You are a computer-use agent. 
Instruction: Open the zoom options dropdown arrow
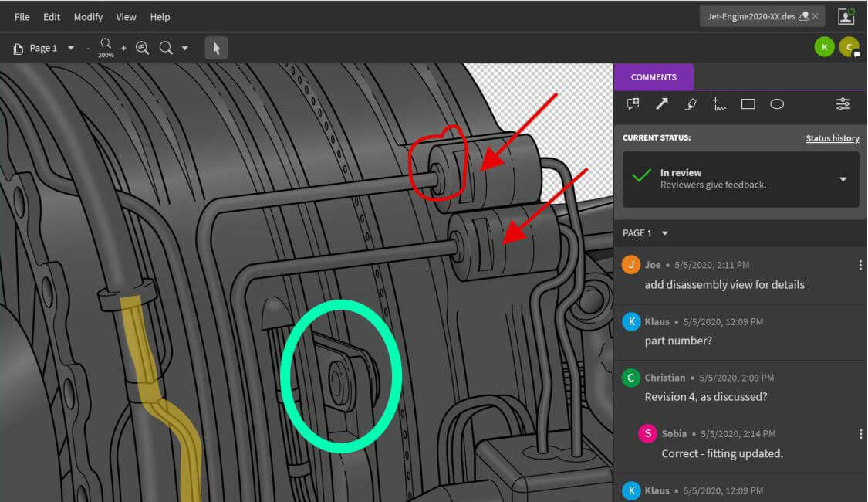[185, 49]
